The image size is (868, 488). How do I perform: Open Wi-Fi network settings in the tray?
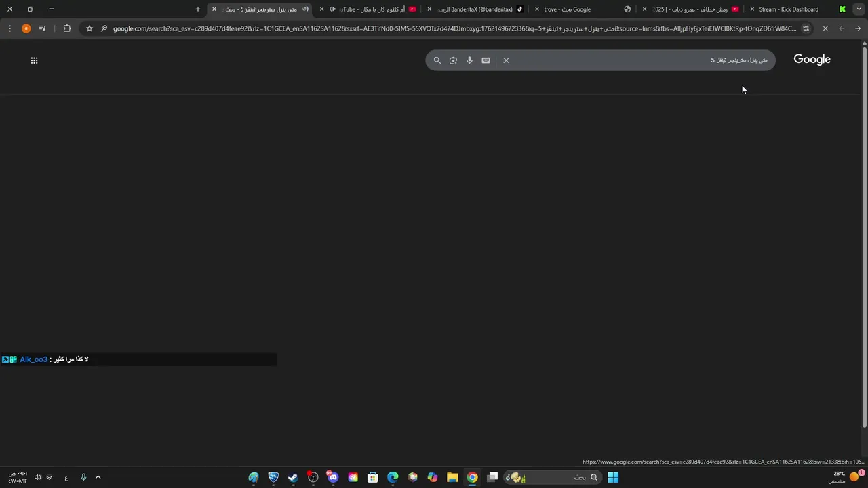(x=49, y=477)
